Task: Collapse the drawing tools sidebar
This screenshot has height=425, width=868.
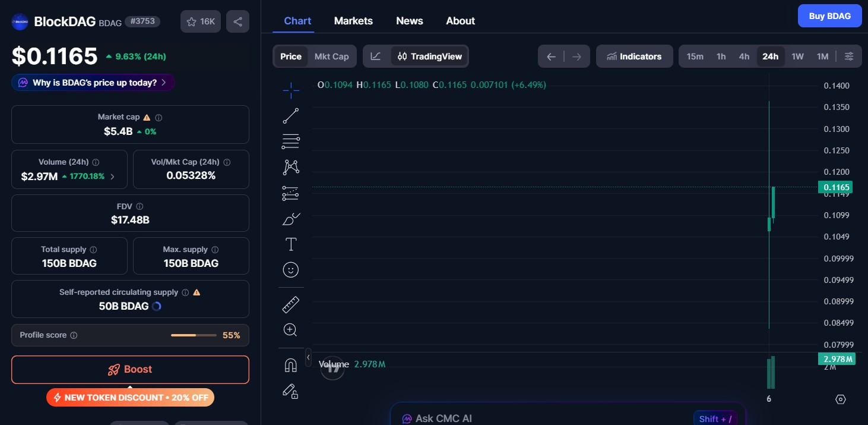Action: (x=308, y=357)
